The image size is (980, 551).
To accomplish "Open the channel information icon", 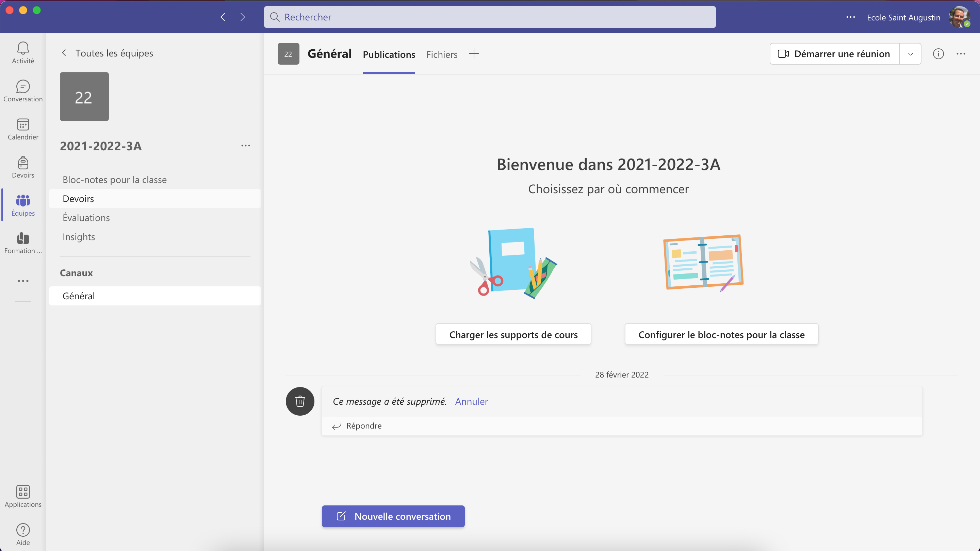I will 938,54.
